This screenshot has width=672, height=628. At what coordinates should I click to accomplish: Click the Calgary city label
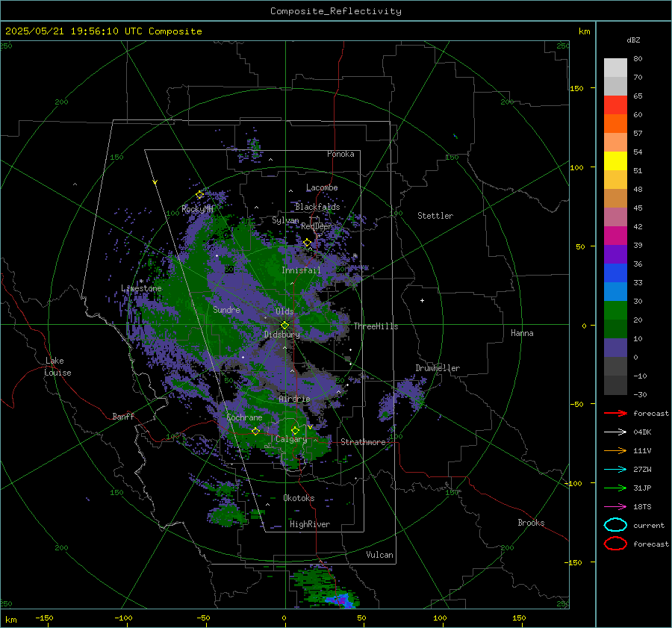291,439
